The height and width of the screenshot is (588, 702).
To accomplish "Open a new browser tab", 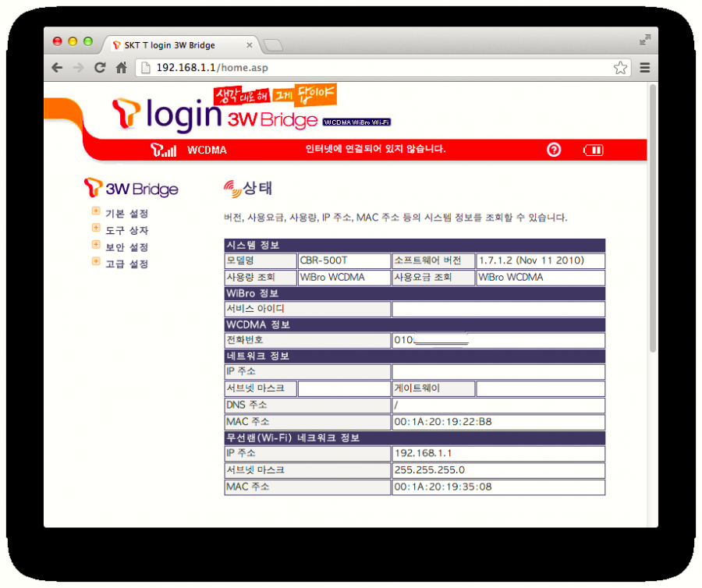I will click(x=273, y=45).
